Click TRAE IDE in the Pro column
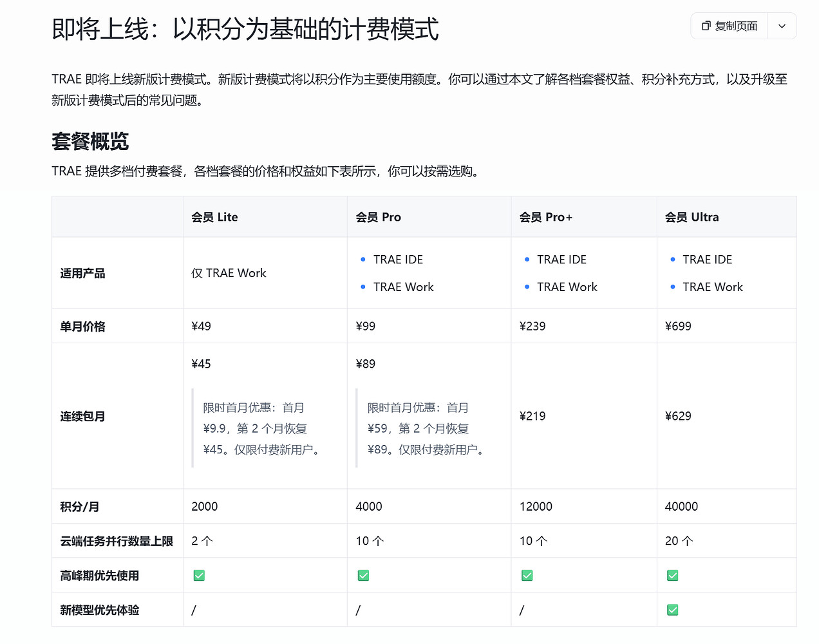 point(398,260)
